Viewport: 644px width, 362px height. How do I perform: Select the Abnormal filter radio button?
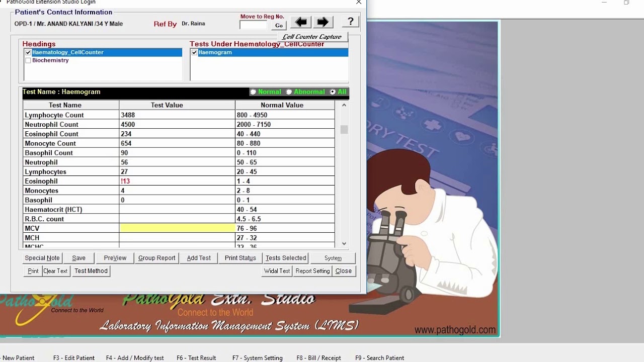click(289, 92)
